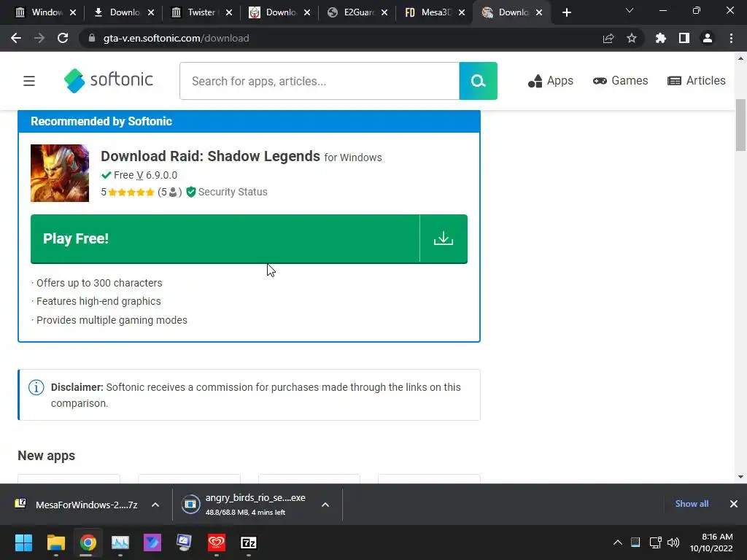
Task: Open the Games section
Action: pyautogui.click(x=620, y=80)
